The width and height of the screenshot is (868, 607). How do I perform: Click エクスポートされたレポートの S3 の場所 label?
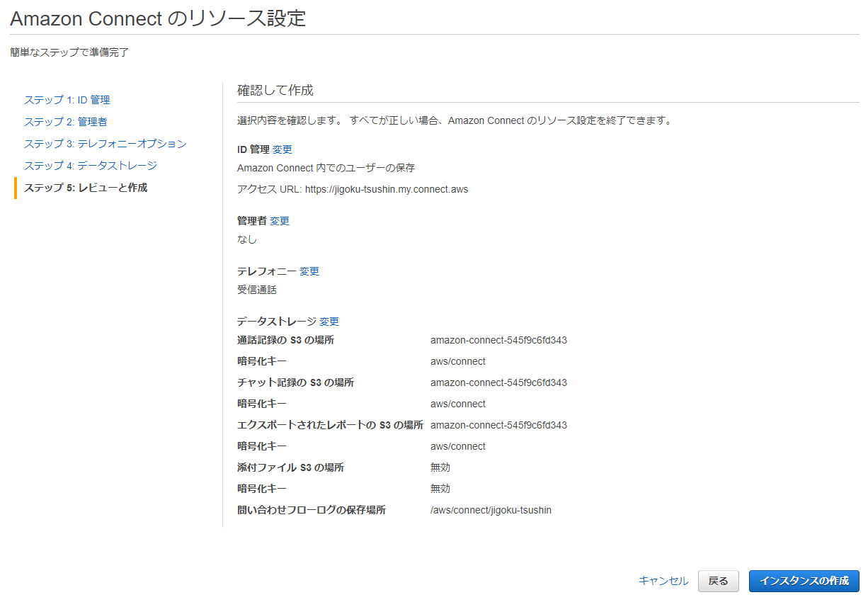coord(330,425)
